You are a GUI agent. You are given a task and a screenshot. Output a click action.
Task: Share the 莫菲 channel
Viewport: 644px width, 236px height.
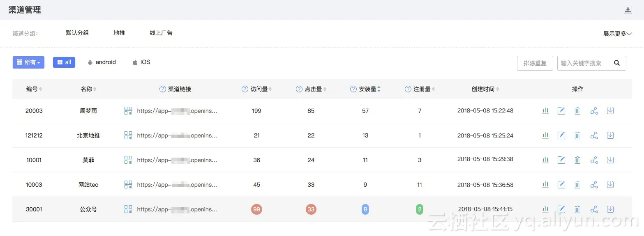point(594,160)
